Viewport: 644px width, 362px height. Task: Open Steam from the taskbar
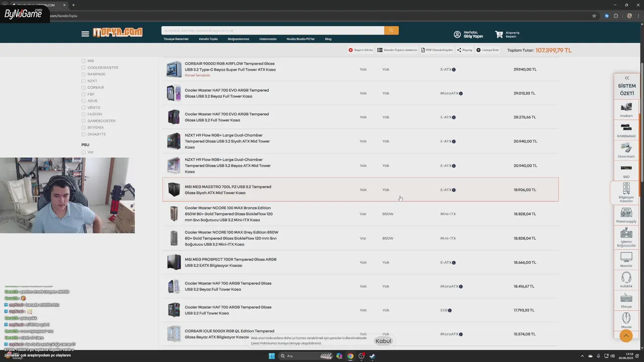click(372, 356)
